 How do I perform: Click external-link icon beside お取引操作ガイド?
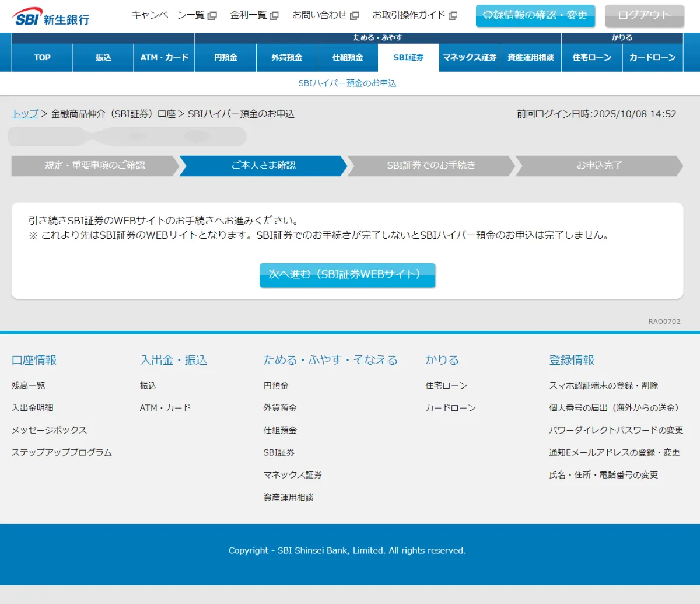453,16
